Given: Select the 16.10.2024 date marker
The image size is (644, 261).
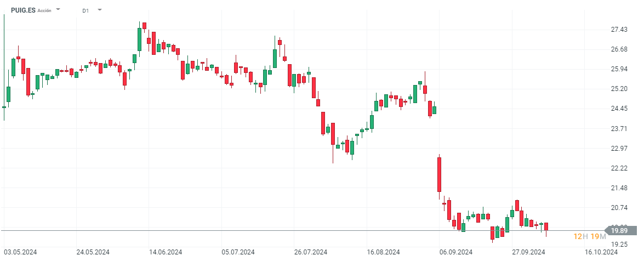Looking at the screenshot, I should 601,252.
